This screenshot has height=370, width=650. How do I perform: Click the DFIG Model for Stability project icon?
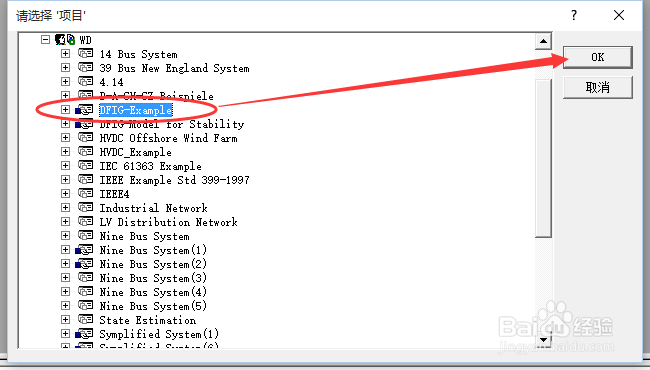(x=84, y=123)
